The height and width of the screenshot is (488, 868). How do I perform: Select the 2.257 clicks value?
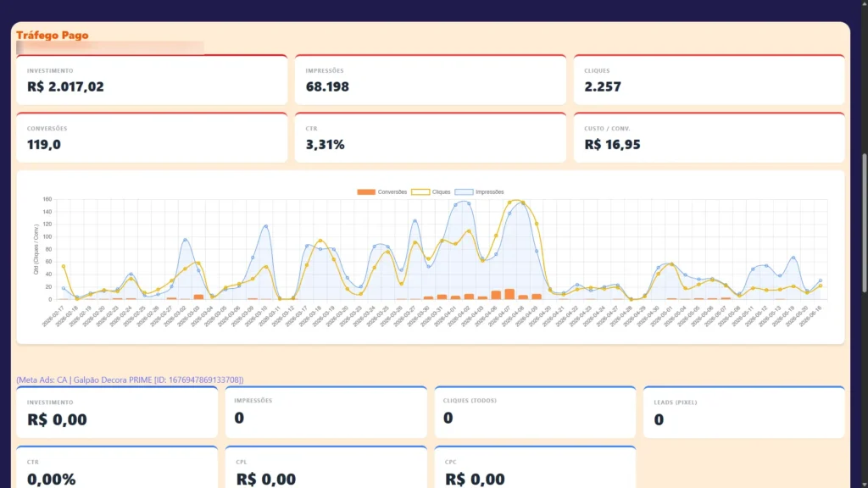603,86
